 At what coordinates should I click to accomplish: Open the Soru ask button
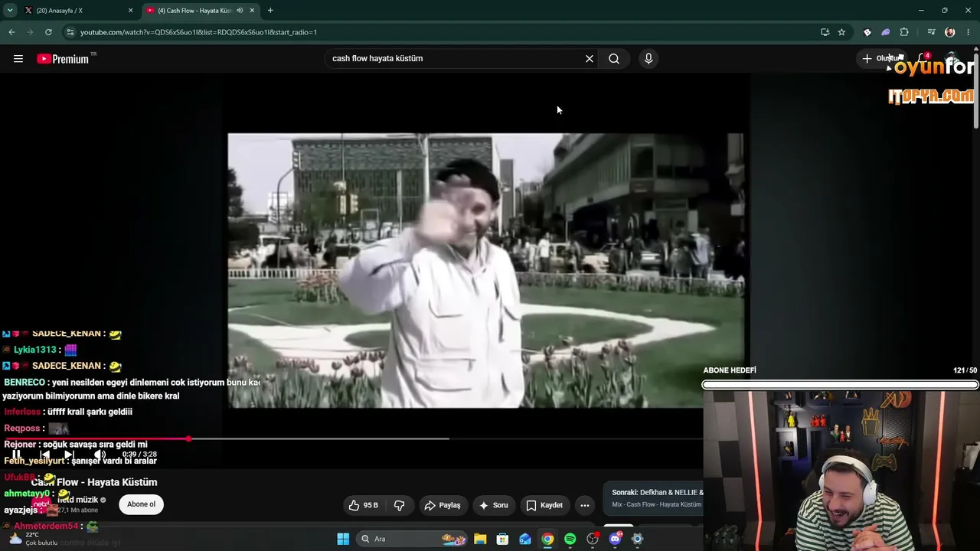pyautogui.click(x=494, y=505)
